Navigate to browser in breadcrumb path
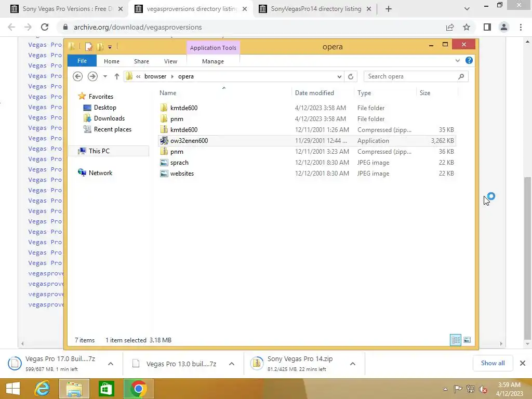The image size is (532, 399). 155,76
